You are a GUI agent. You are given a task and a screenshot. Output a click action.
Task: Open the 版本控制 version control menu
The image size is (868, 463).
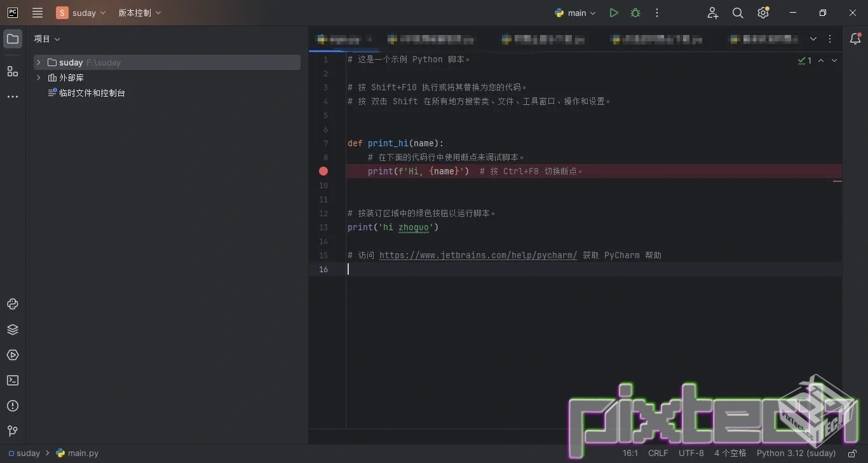pyautogui.click(x=140, y=13)
